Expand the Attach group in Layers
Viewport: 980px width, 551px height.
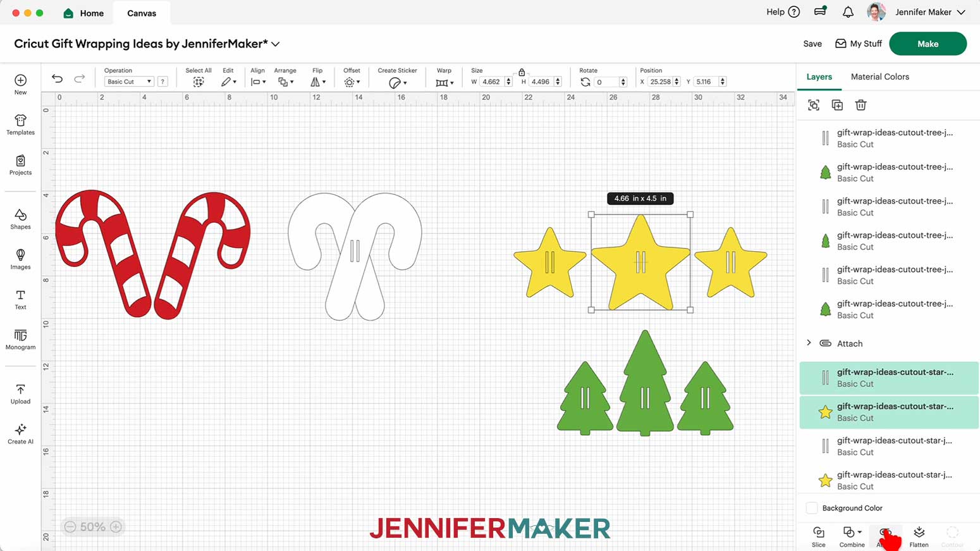809,343
